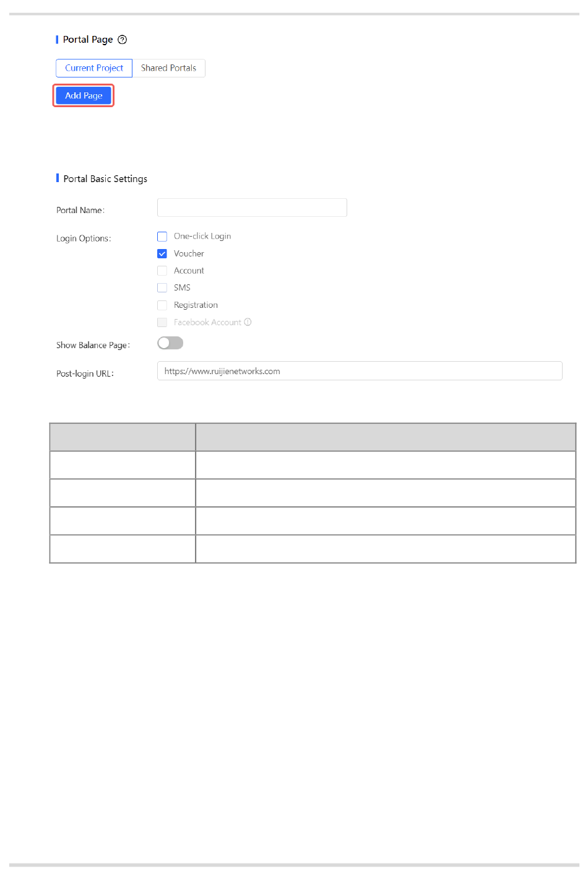Click the help icon beside Portal Page
The width and height of the screenshot is (588, 879).
point(123,40)
